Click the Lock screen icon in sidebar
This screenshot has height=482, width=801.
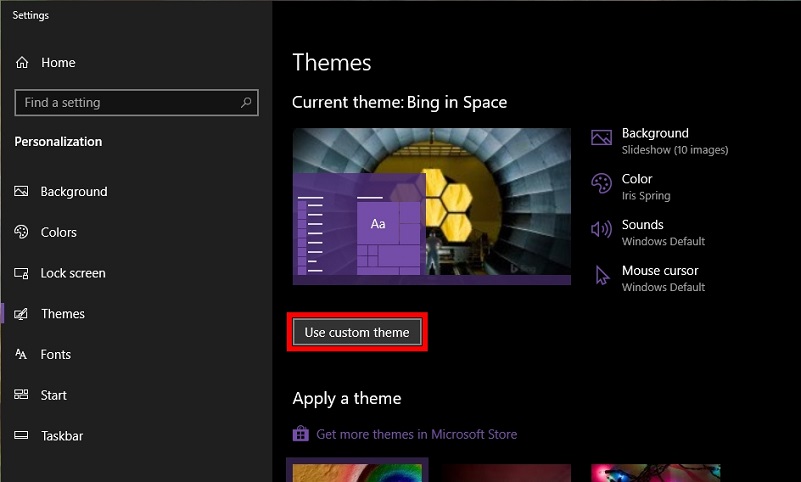coord(21,273)
